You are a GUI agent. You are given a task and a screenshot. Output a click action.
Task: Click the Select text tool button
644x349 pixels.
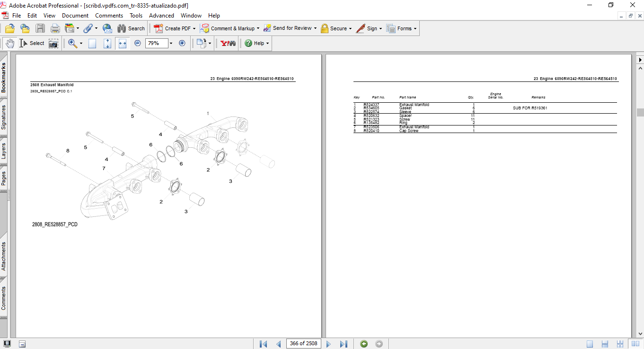click(x=32, y=43)
